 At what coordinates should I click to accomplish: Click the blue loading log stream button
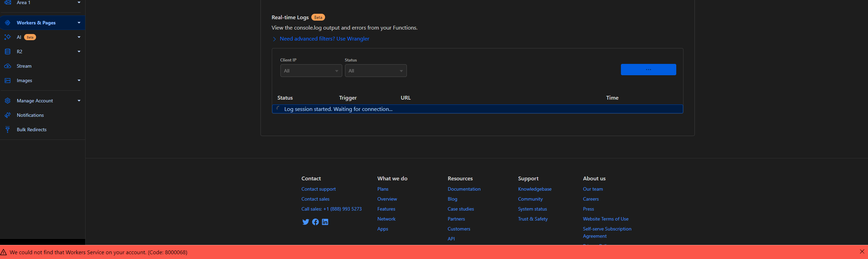pos(648,69)
